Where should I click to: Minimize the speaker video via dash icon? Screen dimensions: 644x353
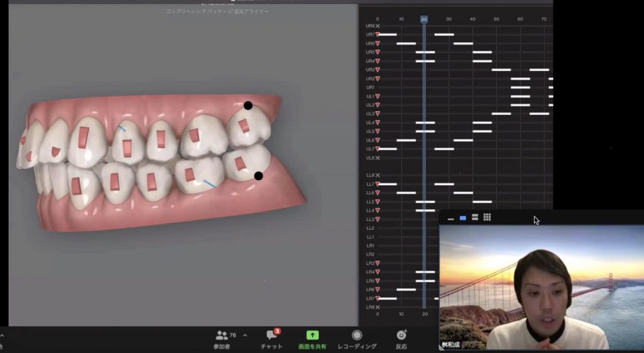[x=450, y=218]
